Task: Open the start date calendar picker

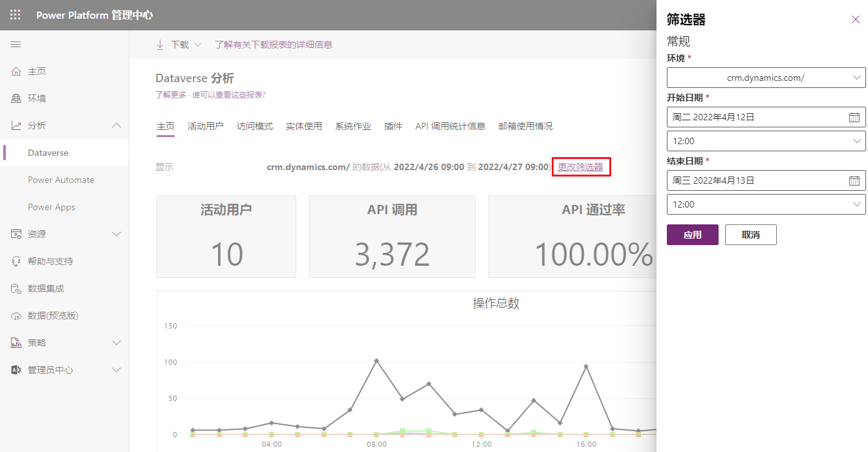Action: click(855, 117)
